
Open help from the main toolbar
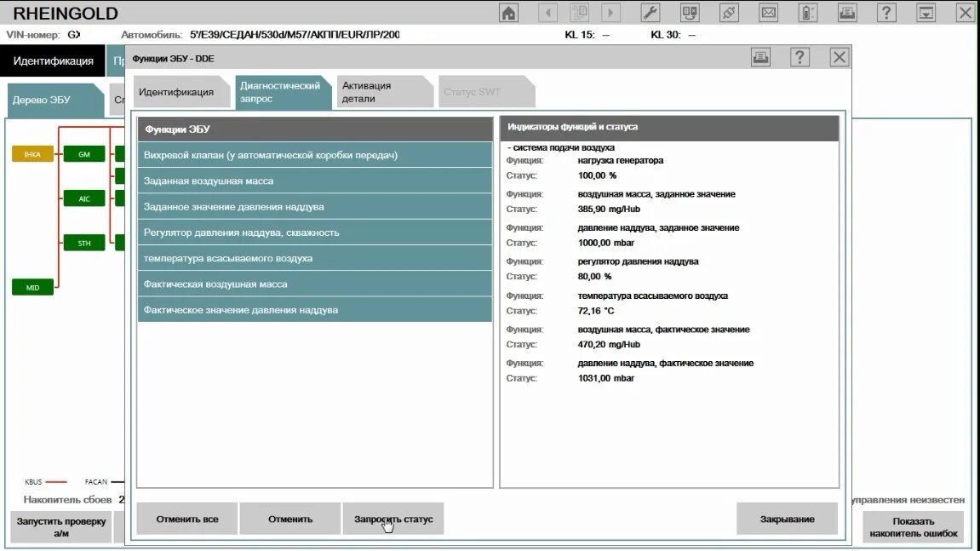click(x=886, y=13)
